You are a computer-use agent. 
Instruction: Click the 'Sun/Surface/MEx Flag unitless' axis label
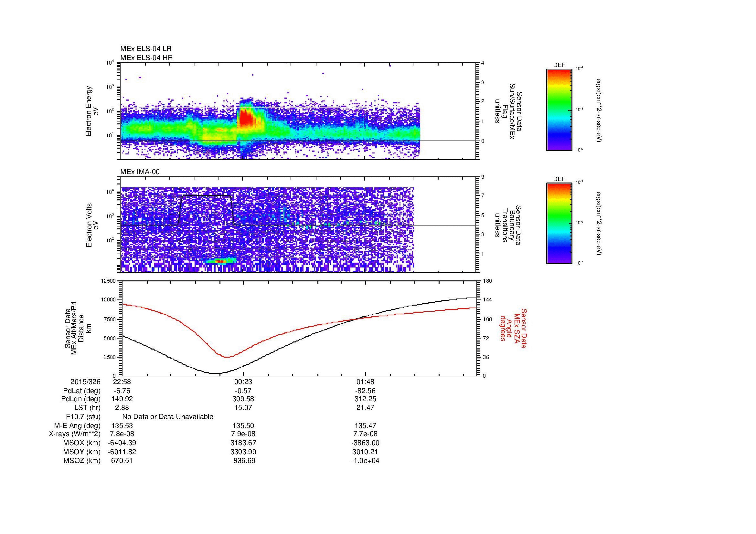click(508, 111)
